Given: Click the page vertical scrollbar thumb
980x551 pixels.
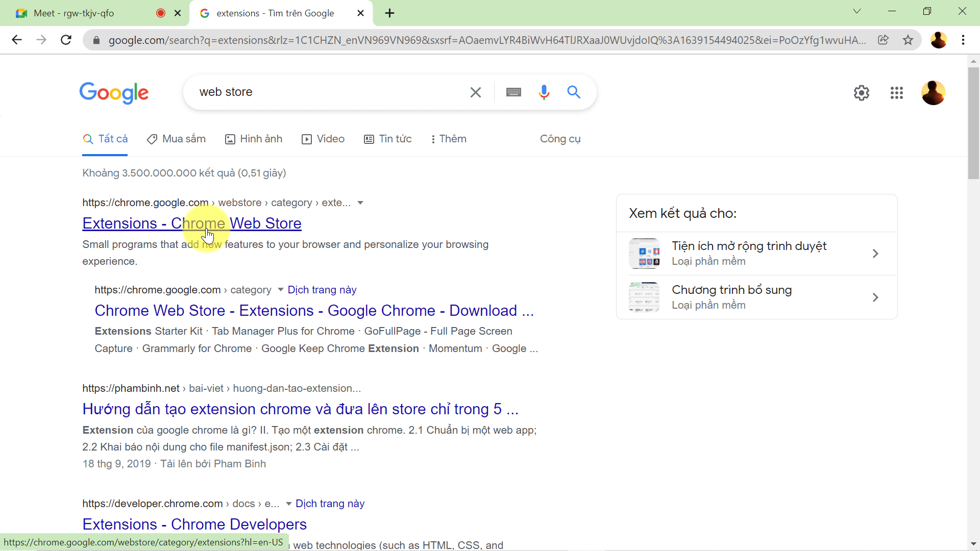Looking at the screenshot, I should 973,122.
